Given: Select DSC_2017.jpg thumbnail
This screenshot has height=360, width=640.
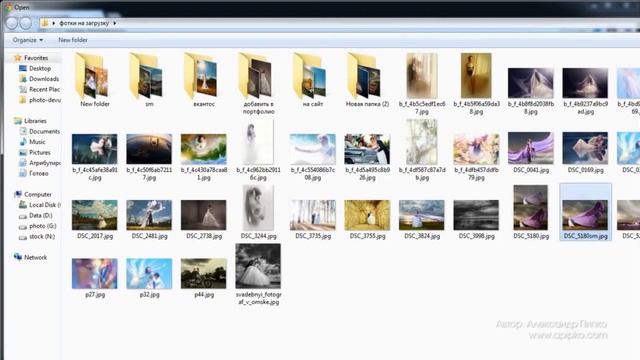Looking at the screenshot, I should pyautogui.click(x=95, y=215).
